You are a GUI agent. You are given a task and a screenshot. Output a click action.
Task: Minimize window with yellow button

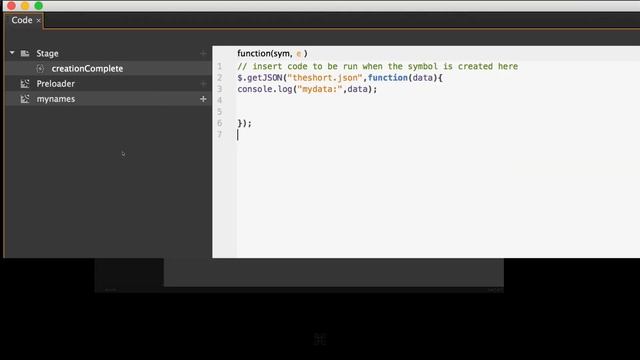tap(25, 6)
